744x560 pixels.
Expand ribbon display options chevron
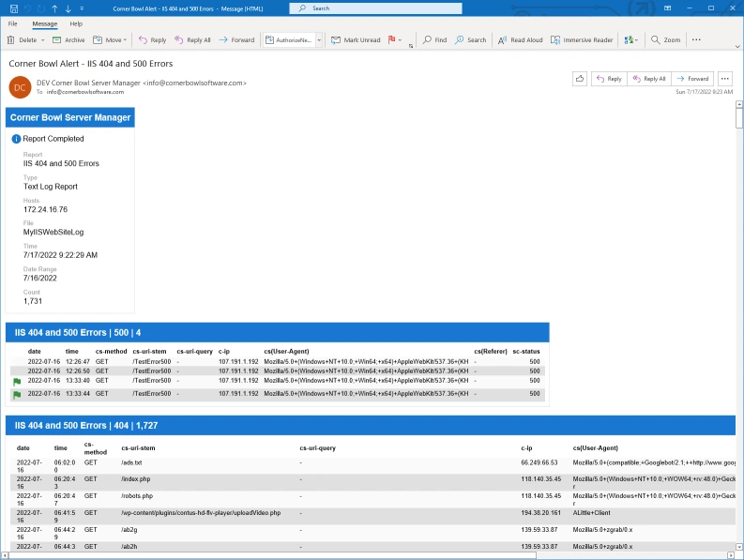(x=737, y=47)
